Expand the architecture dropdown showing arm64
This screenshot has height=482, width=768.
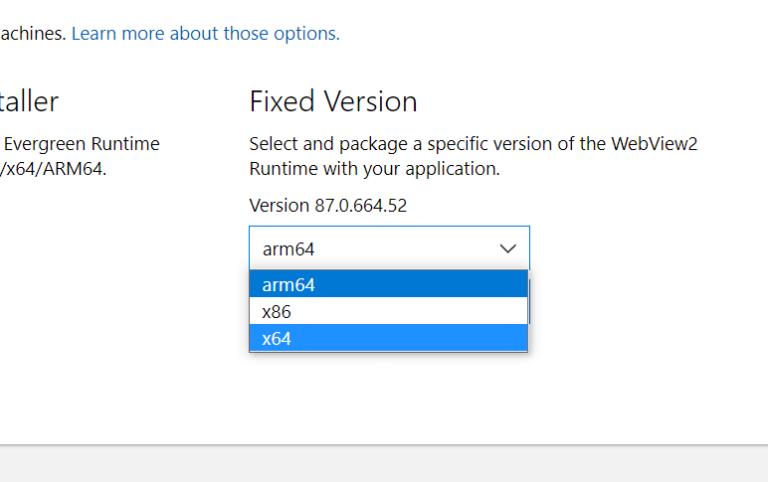click(389, 248)
